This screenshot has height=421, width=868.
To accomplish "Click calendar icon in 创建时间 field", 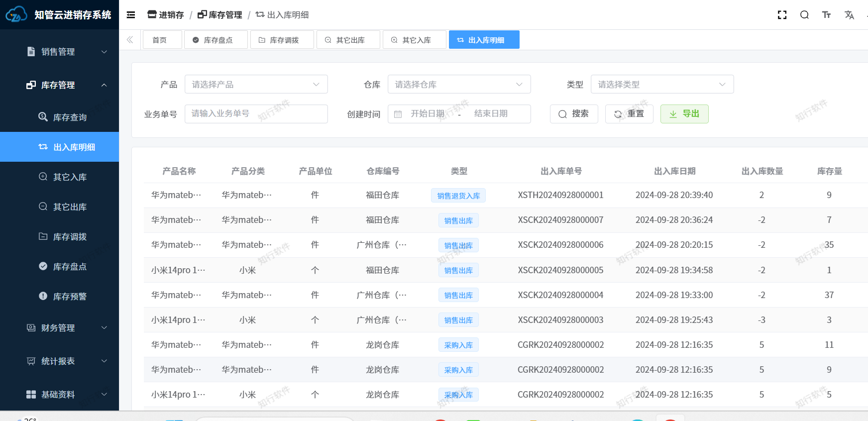I will [x=398, y=114].
